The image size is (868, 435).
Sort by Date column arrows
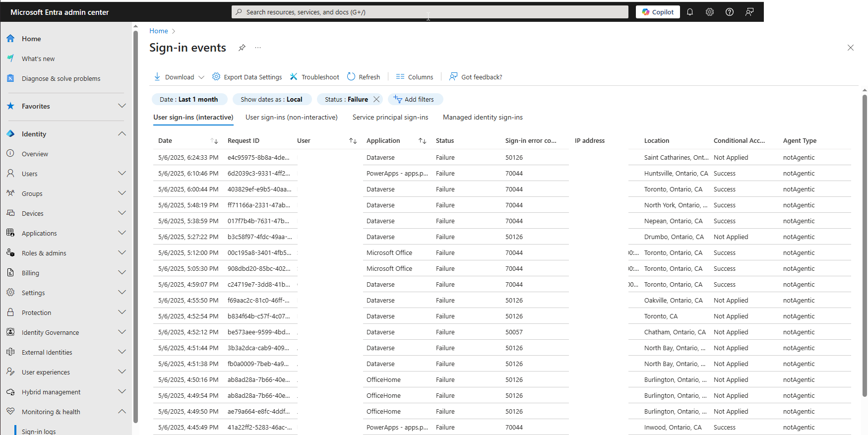(214, 141)
